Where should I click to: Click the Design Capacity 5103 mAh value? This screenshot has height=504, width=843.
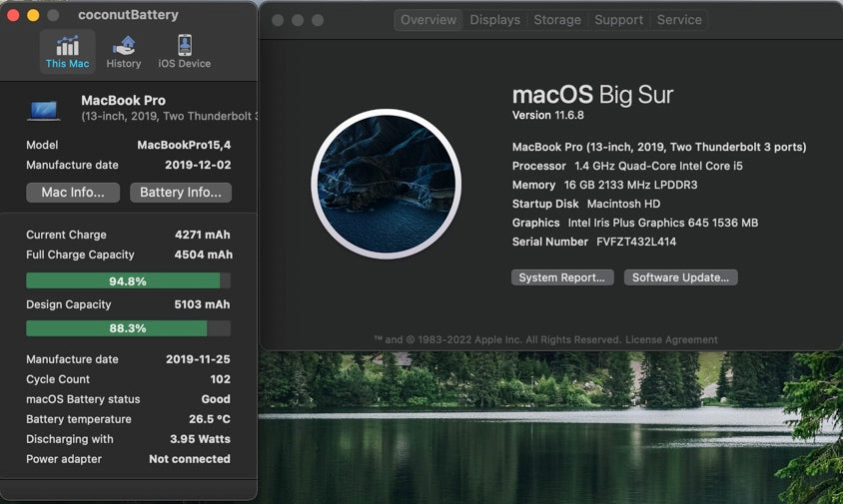[202, 304]
